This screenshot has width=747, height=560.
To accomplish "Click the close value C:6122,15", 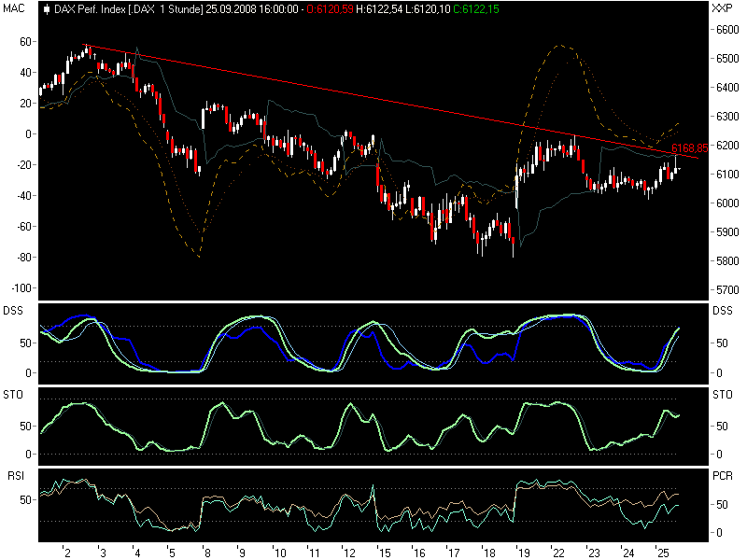I will tap(476, 9).
